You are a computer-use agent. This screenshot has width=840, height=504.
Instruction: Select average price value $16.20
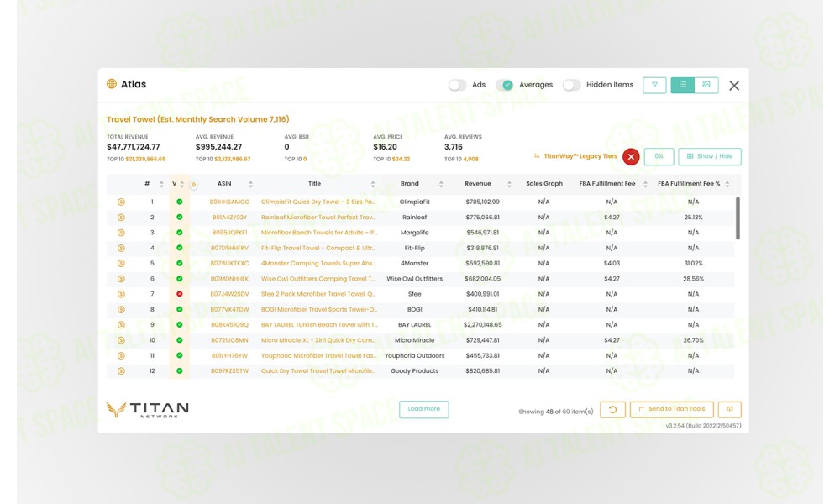(x=386, y=147)
